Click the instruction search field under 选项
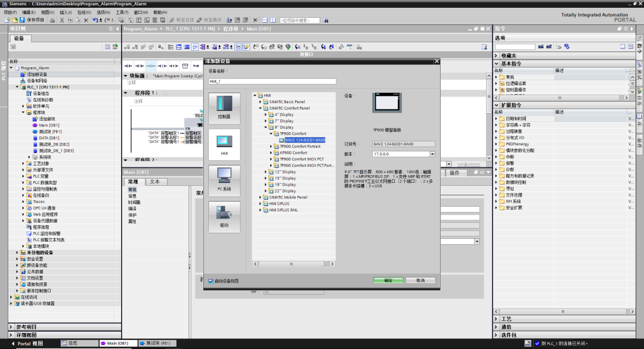This screenshot has width=644, height=349. 515,47
